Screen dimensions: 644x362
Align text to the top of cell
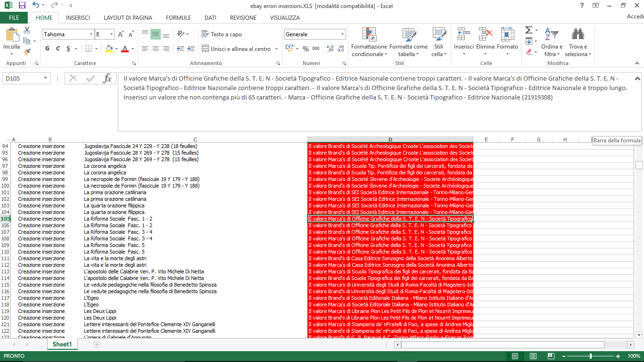coord(145,34)
